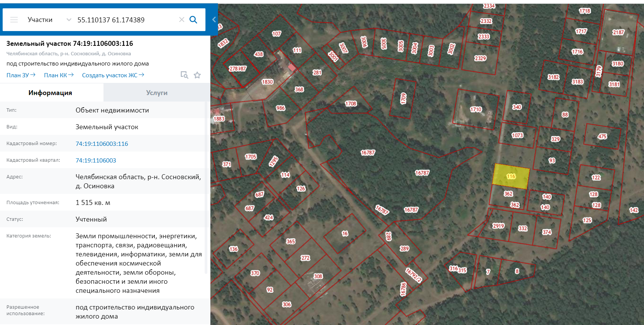Select parcel 126 on the map
644x325 pixels.
(301, 189)
